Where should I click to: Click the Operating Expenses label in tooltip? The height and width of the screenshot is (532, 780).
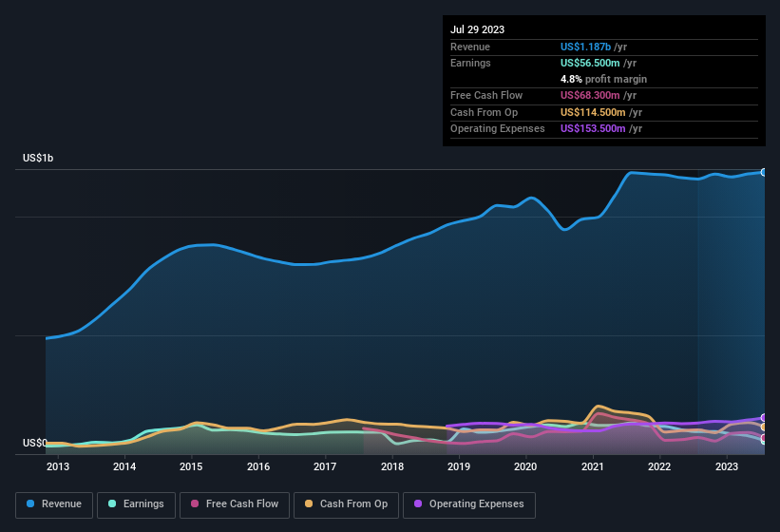[498, 129]
